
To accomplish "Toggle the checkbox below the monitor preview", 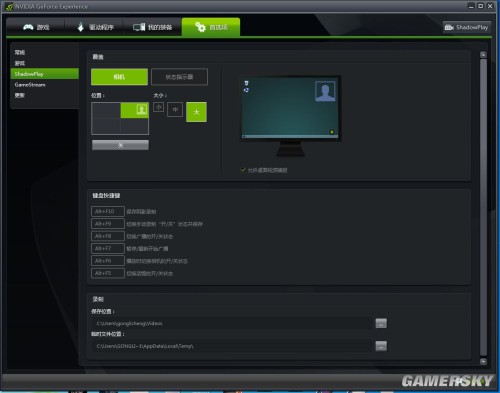I will pyautogui.click(x=243, y=170).
